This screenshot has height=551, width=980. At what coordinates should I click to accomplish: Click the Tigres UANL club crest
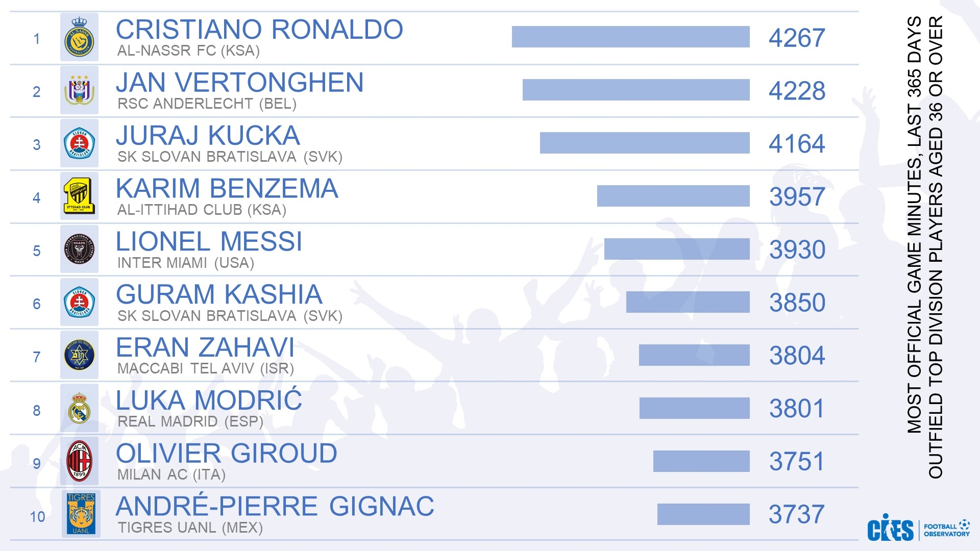point(81,514)
